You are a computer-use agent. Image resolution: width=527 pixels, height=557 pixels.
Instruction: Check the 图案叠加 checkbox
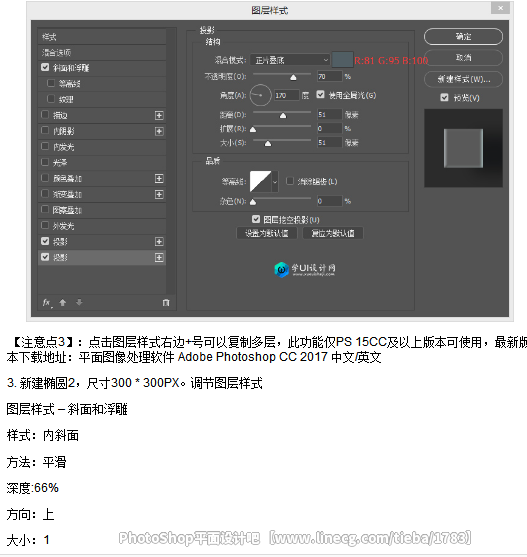tap(45, 209)
